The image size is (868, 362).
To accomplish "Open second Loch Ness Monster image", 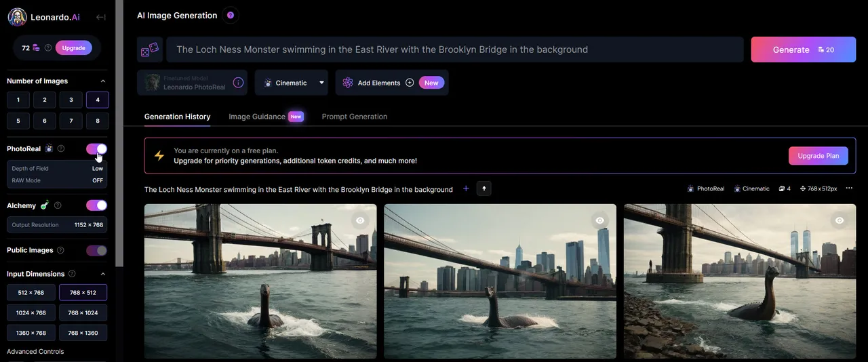I will pos(500,281).
